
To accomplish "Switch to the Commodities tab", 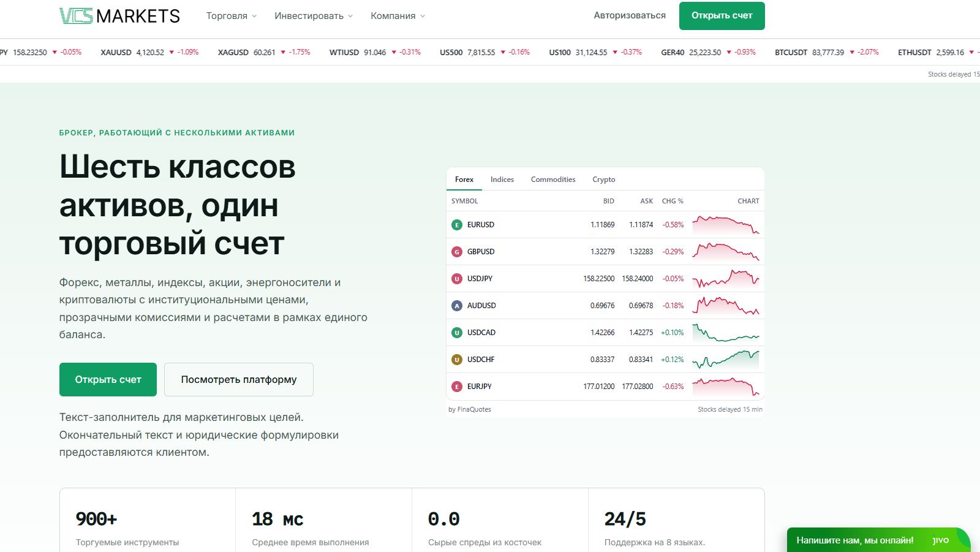I will [x=553, y=180].
